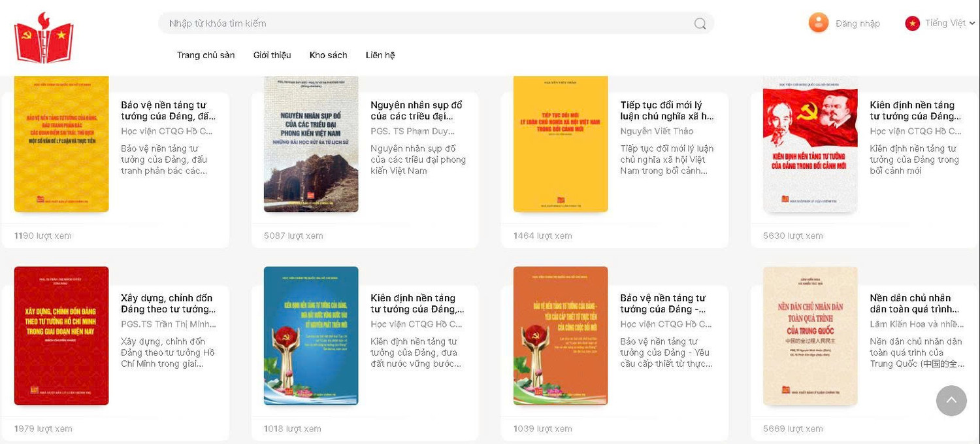The image size is (980, 444).
Task: Click the orange user avatar icon
Action: (x=819, y=23)
